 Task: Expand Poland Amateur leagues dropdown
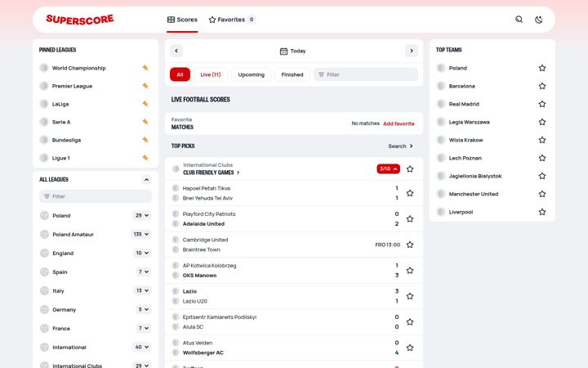point(141,235)
